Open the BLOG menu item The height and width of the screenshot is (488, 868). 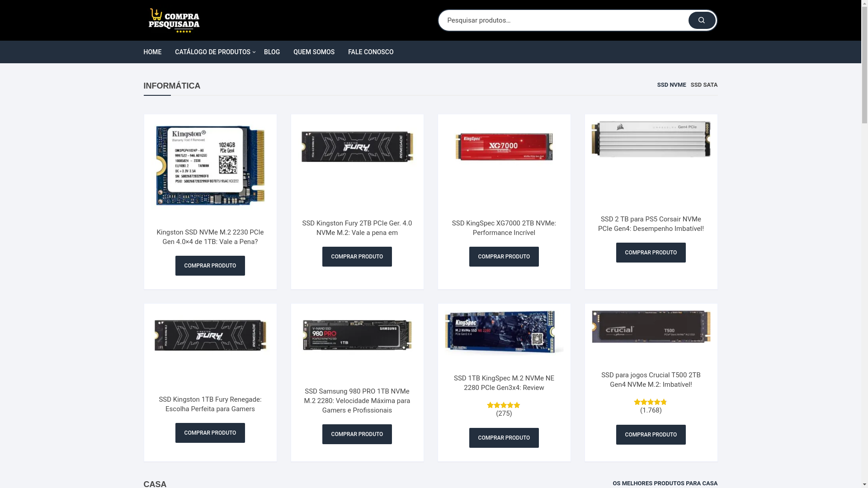point(272,52)
